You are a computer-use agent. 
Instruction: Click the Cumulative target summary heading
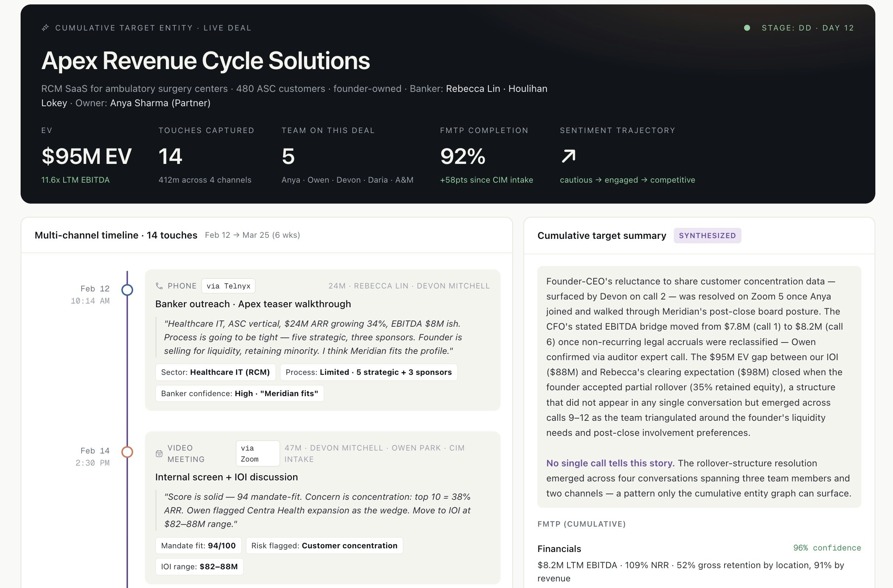click(602, 236)
